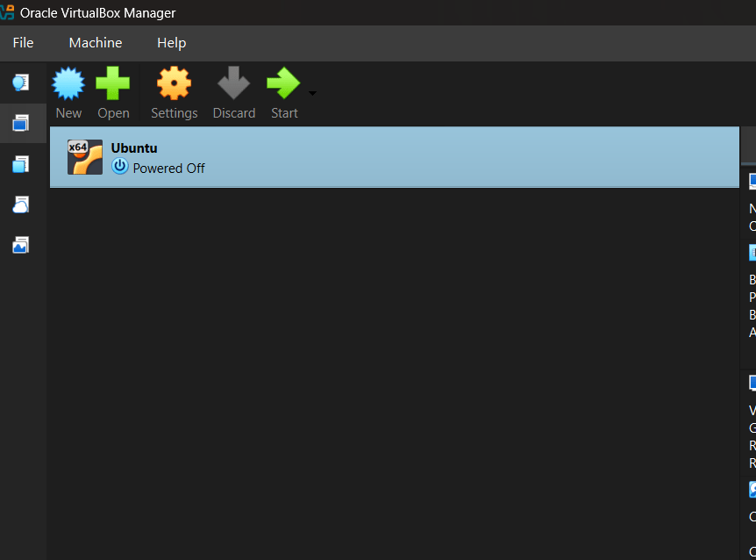756x560 pixels.
Task: Click the Powered Off status text
Action: click(x=168, y=168)
